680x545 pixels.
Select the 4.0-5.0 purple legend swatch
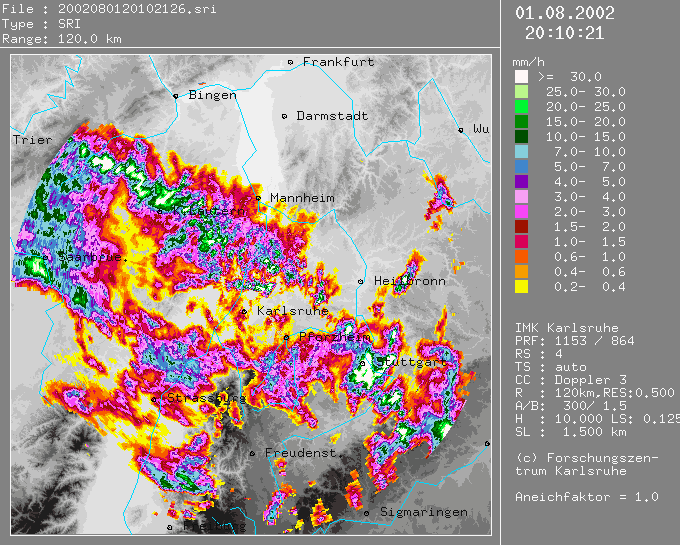pos(521,181)
